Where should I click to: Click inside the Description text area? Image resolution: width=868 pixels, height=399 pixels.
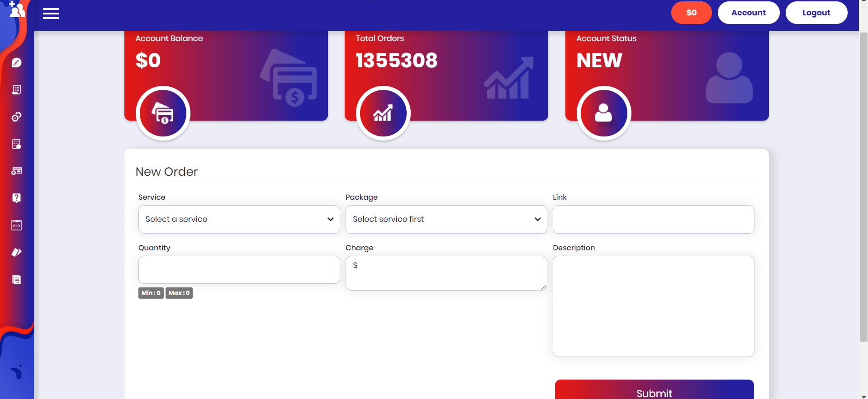tap(653, 306)
